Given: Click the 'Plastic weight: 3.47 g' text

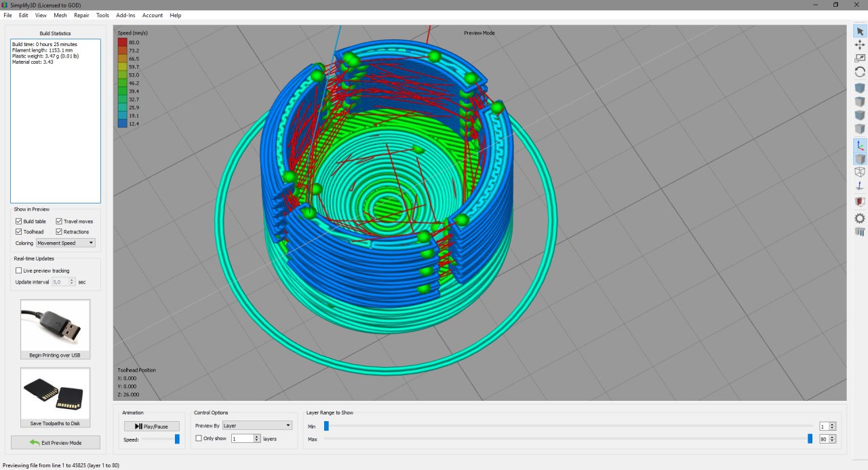Looking at the screenshot, I should (45, 56).
